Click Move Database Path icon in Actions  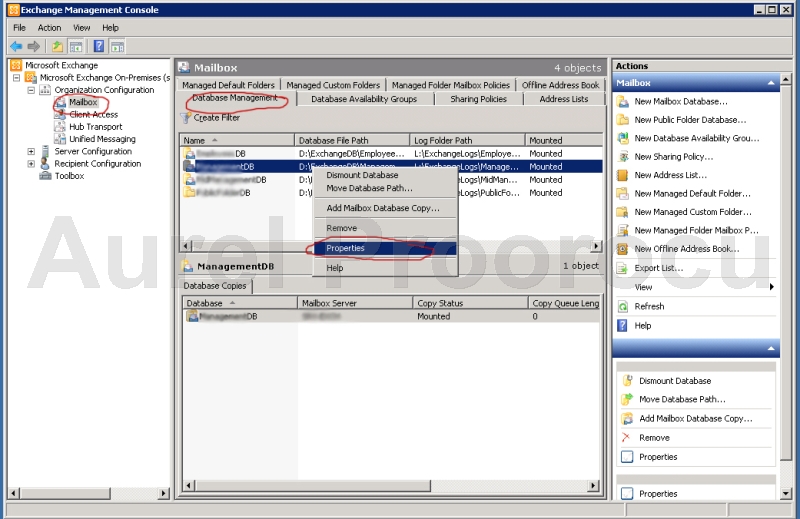pyautogui.click(x=627, y=399)
